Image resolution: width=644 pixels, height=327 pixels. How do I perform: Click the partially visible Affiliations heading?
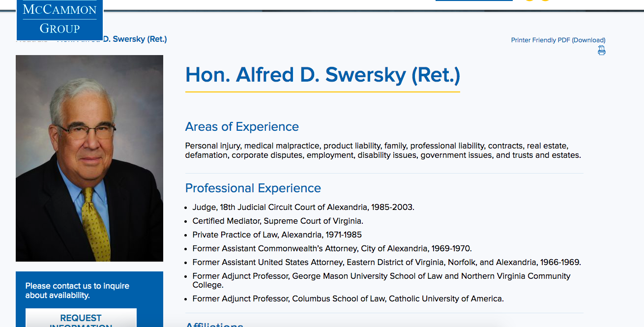click(x=214, y=325)
